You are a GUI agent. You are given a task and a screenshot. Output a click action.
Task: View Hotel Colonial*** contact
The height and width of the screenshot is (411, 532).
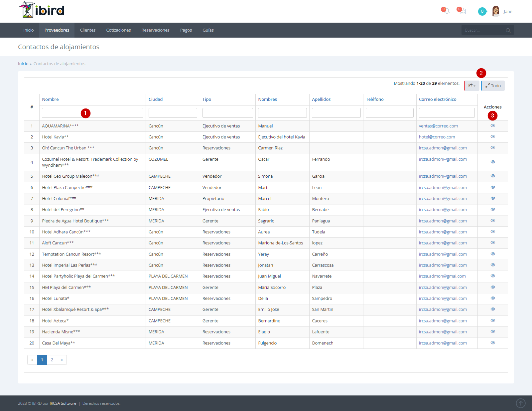(x=493, y=198)
